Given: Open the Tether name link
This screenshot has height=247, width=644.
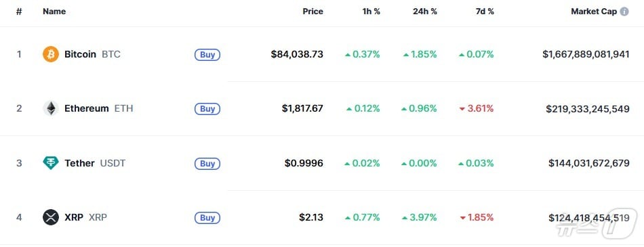Looking at the screenshot, I should point(79,163).
